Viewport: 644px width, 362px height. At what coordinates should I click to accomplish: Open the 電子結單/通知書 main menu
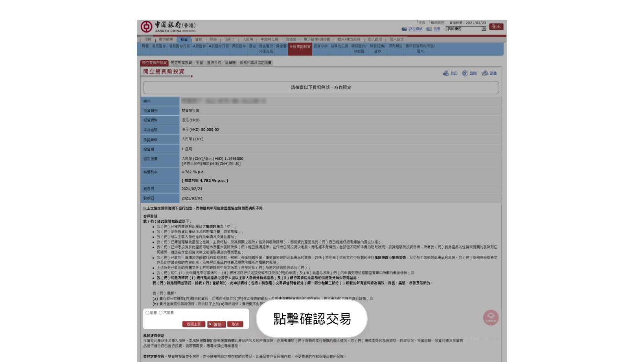317,39
